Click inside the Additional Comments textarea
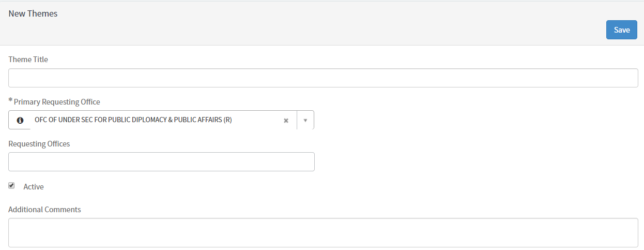Image resolution: width=644 pixels, height=250 pixels. (323, 232)
